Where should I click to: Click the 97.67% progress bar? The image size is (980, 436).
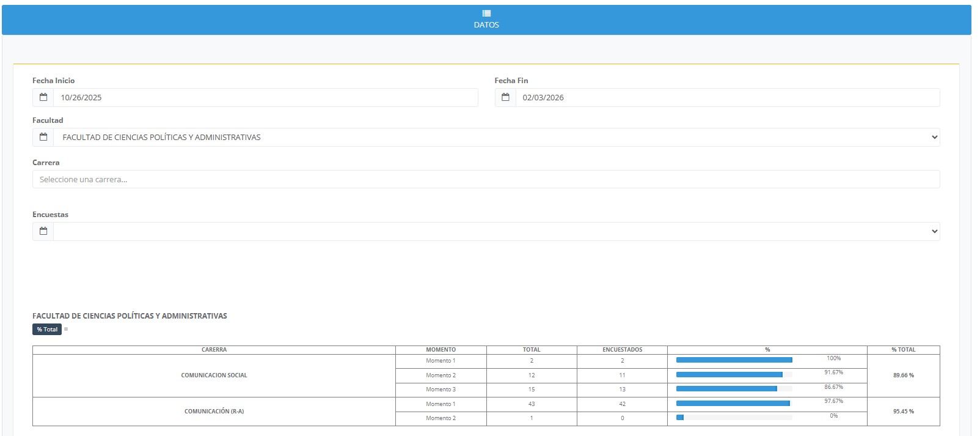(x=734, y=403)
